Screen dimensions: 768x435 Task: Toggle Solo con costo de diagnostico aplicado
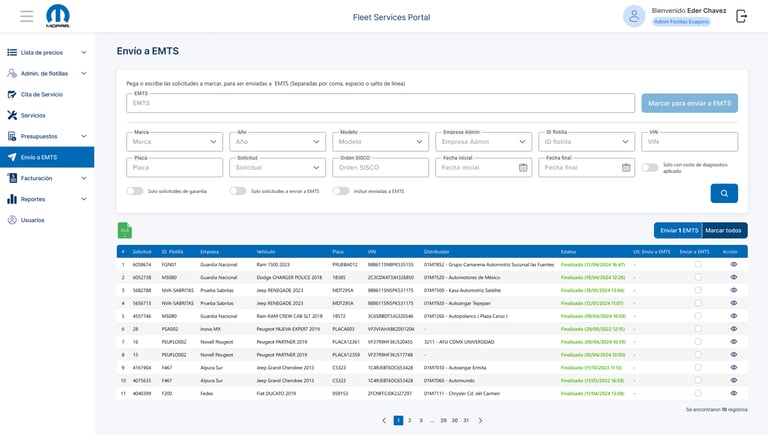pos(651,167)
